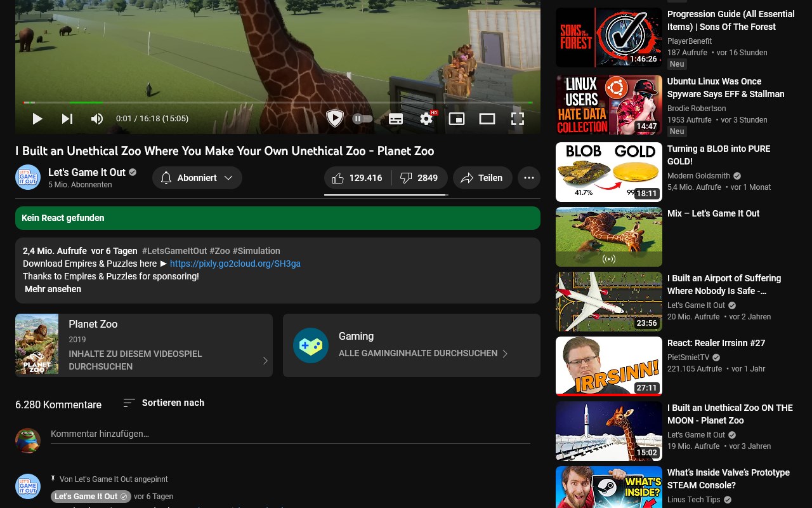Click the 5 Mio. Abonnenten subscriber count
This screenshot has width=812, height=508.
tap(80, 185)
